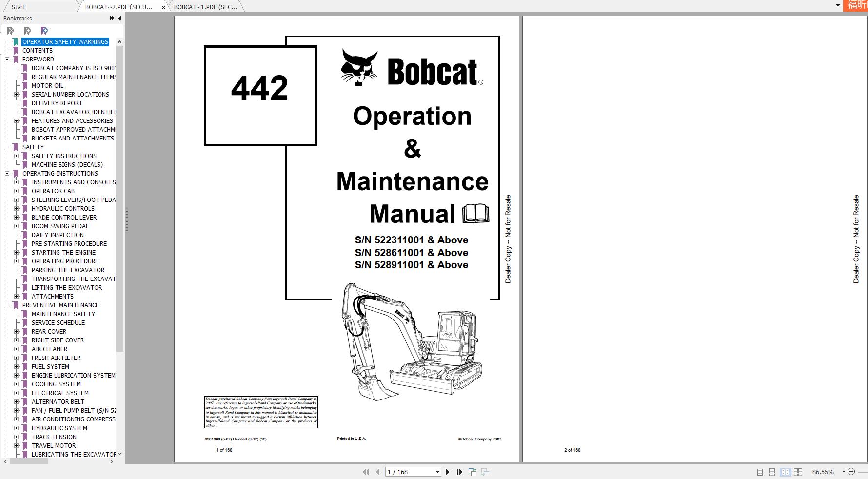The width and height of the screenshot is (868, 479).
Task: Go to the first page
Action: click(x=366, y=472)
